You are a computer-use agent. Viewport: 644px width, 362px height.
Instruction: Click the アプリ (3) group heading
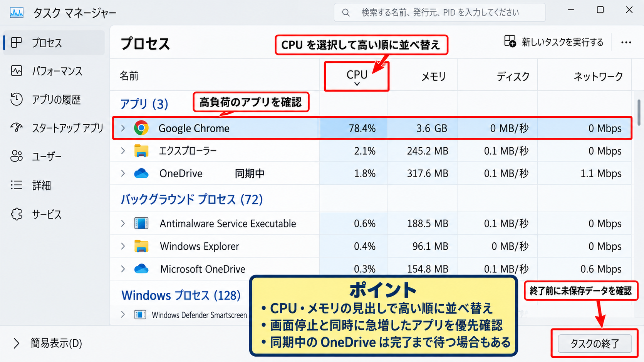tap(144, 104)
